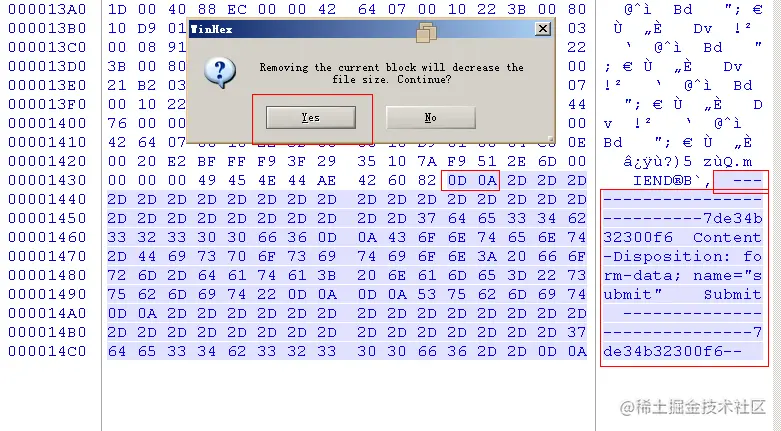Select offset 000013A0 in offset column
The width and height of the screenshot is (781, 431).
[x=47, y=9]
